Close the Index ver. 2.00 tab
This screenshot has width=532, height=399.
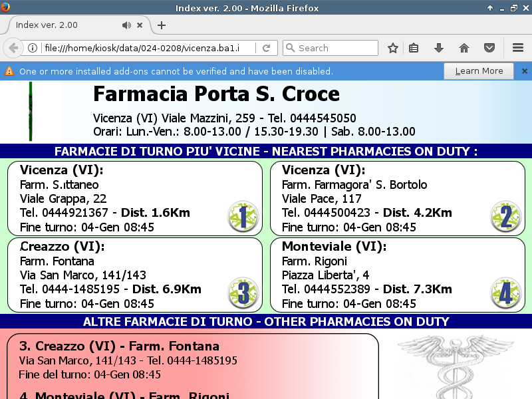pyautogui.click(x=140, y=25)
